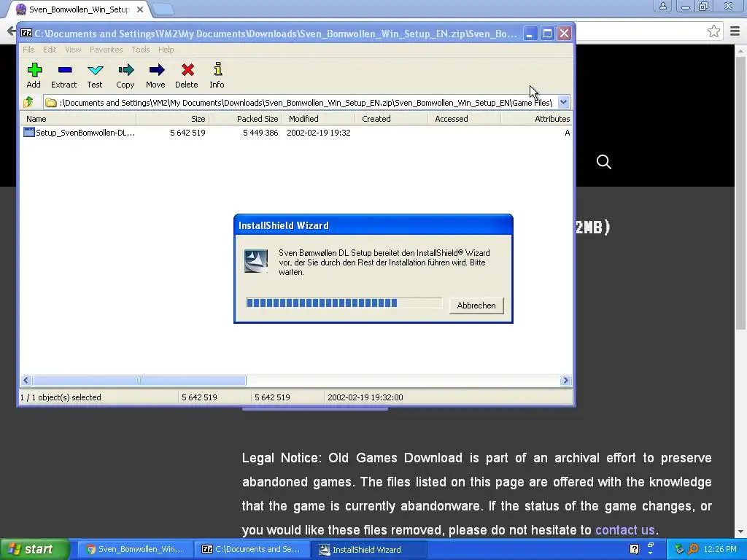This screenshot has width=747, height=560.
Task: Click the Abbrechen button
Action: (476, 306)
